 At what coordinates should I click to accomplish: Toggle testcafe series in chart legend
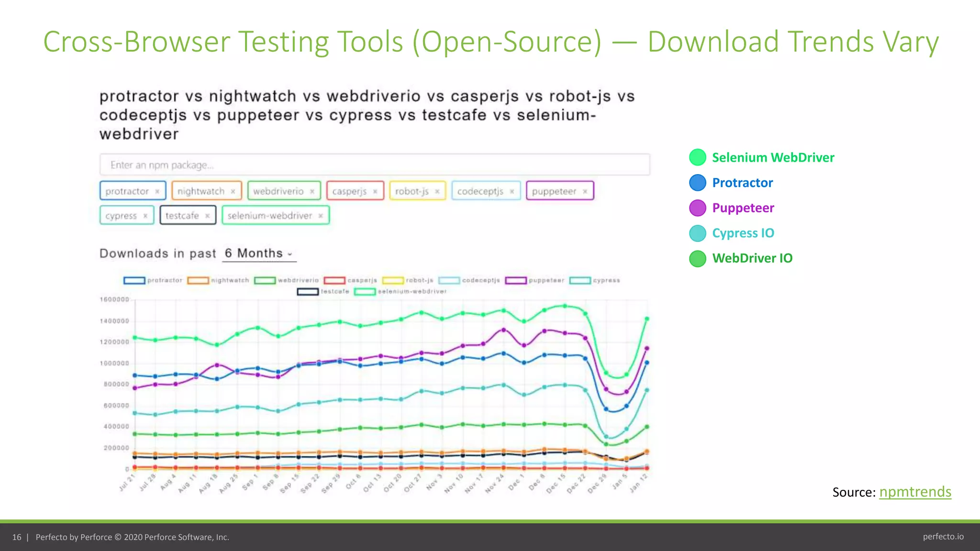323,291
